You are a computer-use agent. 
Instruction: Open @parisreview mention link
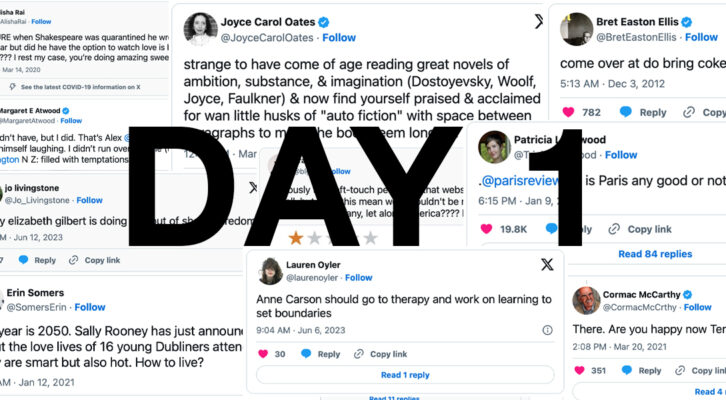[x=519, y=181]
